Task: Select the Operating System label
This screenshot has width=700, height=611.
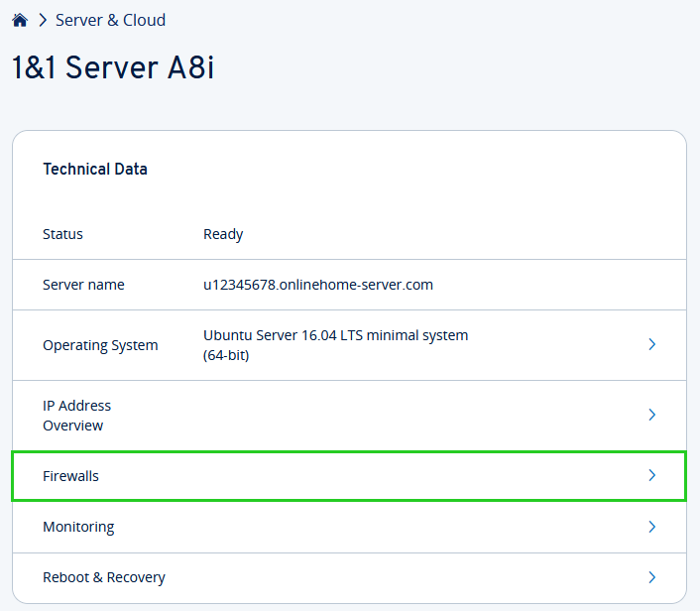Action: click(x=100, y=345)
